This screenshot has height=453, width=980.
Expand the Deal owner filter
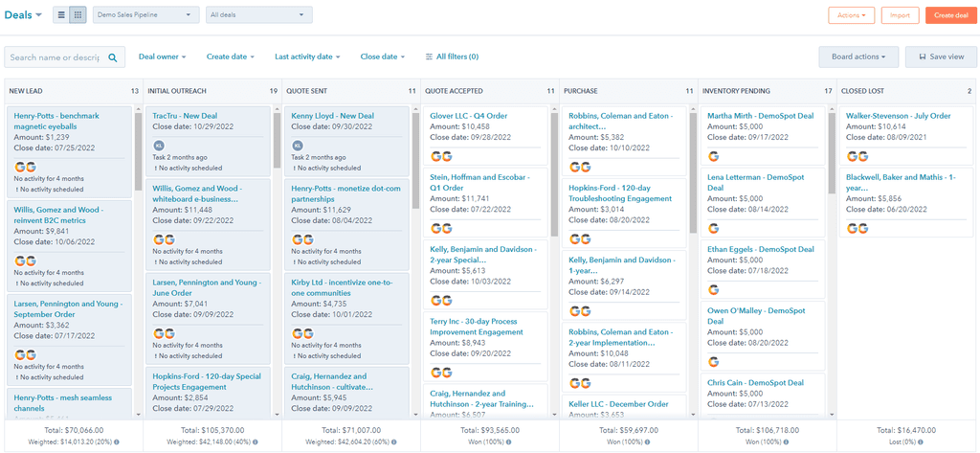coord(163,57)
